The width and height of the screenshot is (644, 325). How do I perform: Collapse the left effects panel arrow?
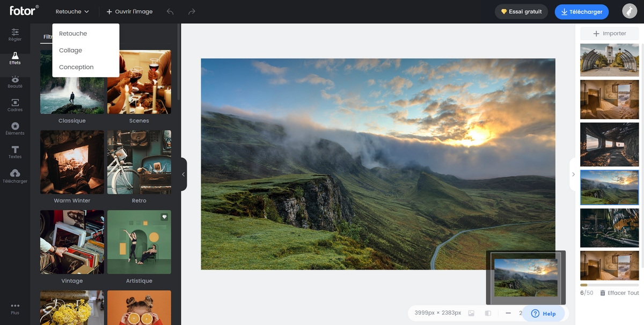[x=184, y=174]
